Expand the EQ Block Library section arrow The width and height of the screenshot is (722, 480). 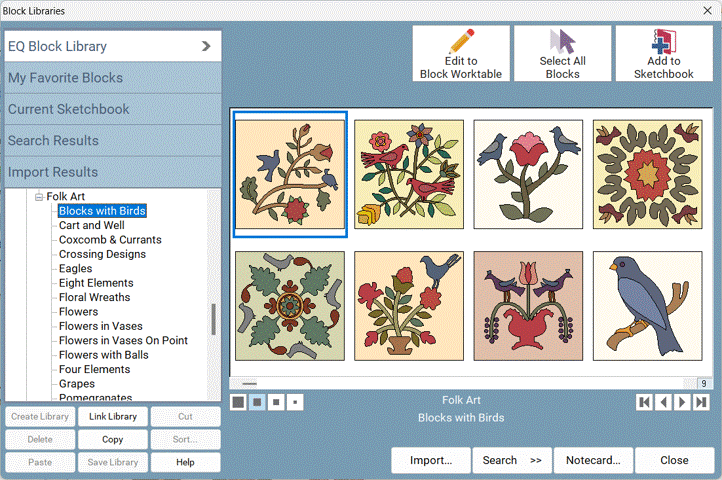[x=206, y=46]
